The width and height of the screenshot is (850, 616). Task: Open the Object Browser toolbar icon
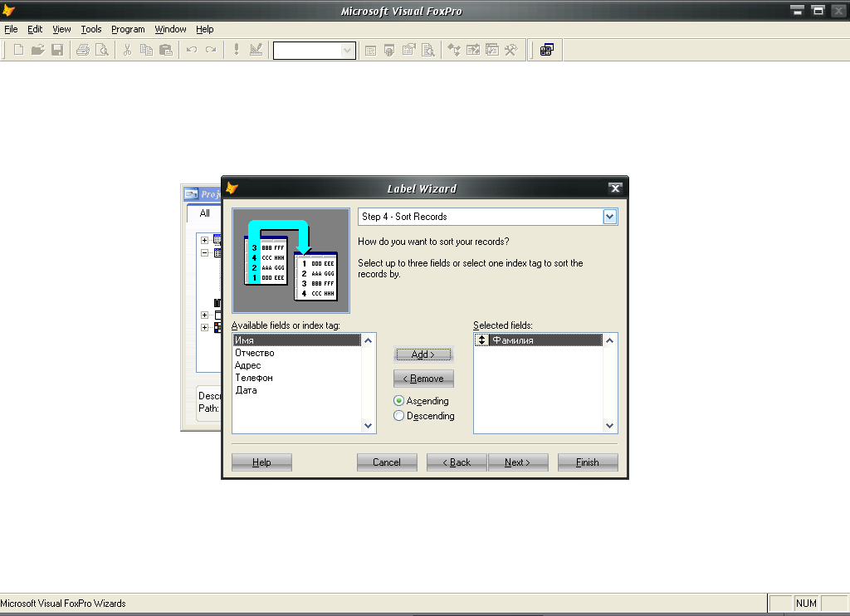pyautogui.click(x=473, y=51)
